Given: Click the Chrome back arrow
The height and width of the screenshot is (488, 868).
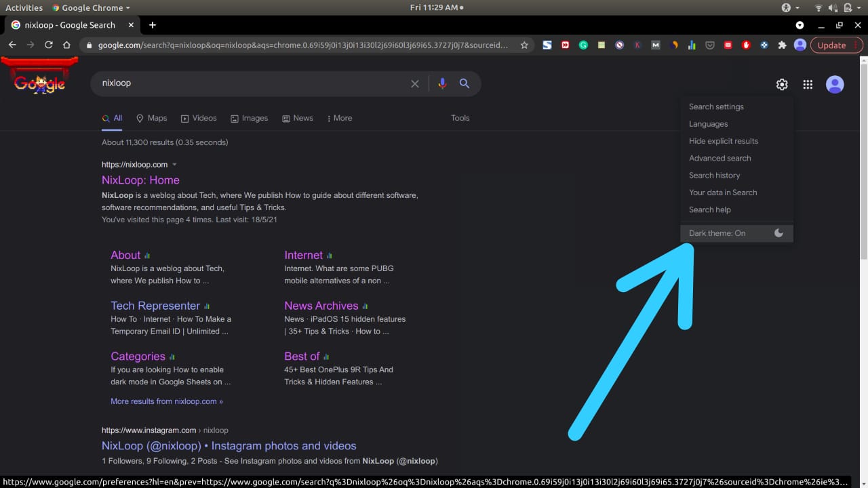Looking at the screenshot, I should pos(12,45).
